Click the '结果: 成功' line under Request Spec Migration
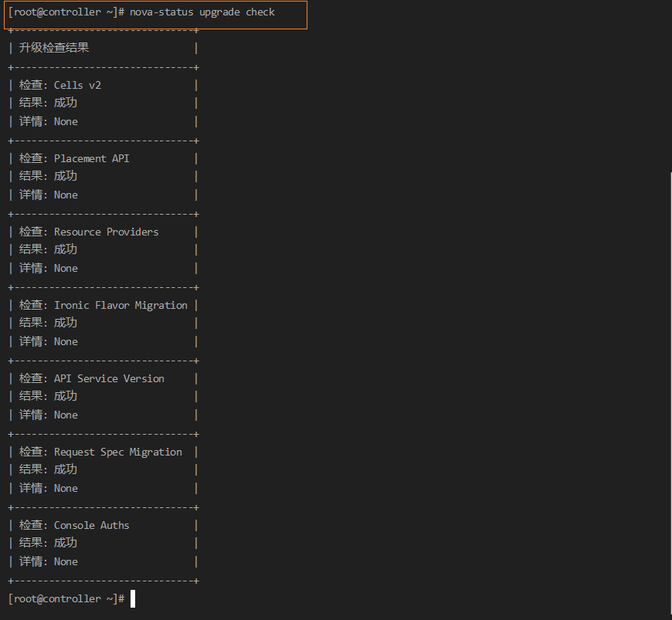Image resolution: width=672 pixels, height=620 pixels. coord(48,469)
